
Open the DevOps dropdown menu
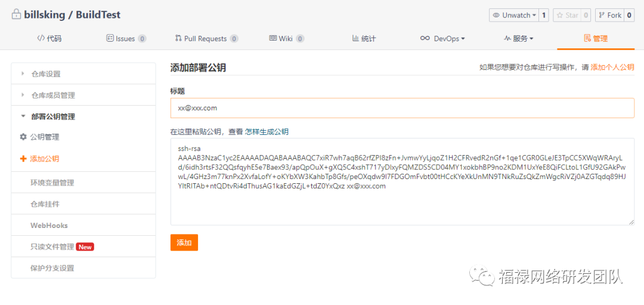pyautogui.click(x=442, y=39)
